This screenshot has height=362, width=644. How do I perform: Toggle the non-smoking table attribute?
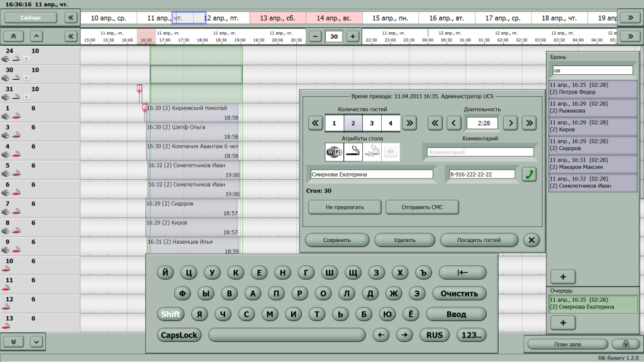pos(372,152)
